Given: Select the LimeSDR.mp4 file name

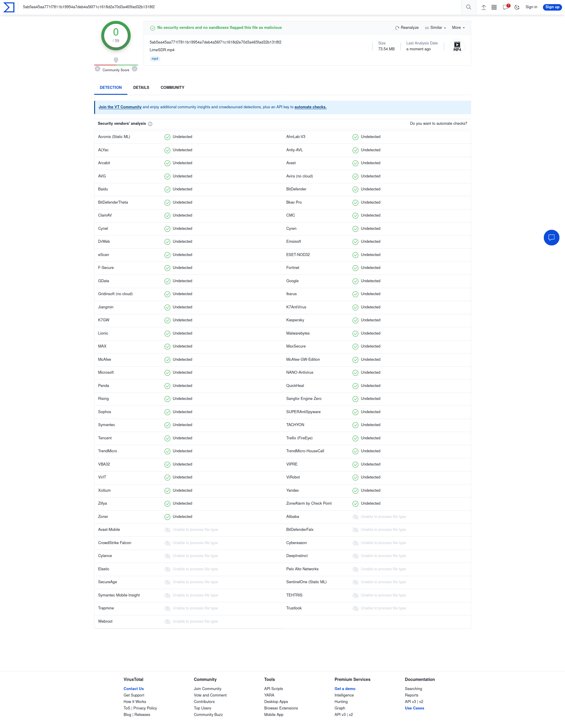Looking at the screenshot, I should coord(162,50).
